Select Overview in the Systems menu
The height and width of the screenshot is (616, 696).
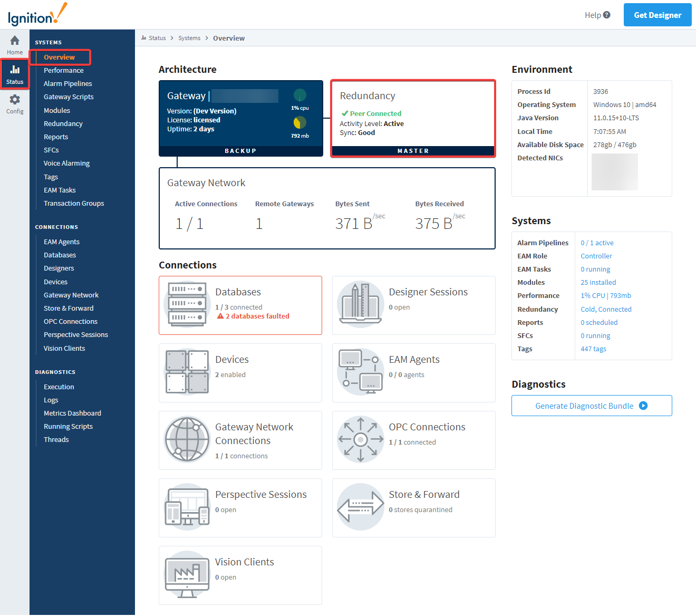coord(60,57)
